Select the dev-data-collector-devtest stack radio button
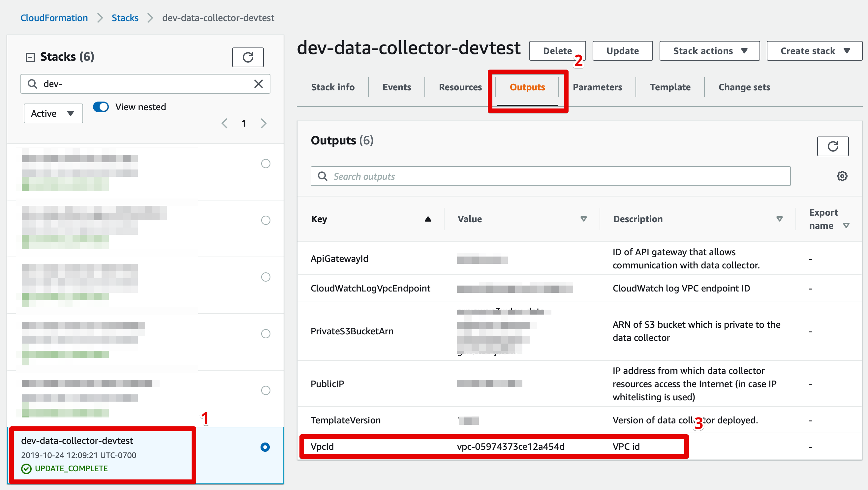 (x=265, y=447)
